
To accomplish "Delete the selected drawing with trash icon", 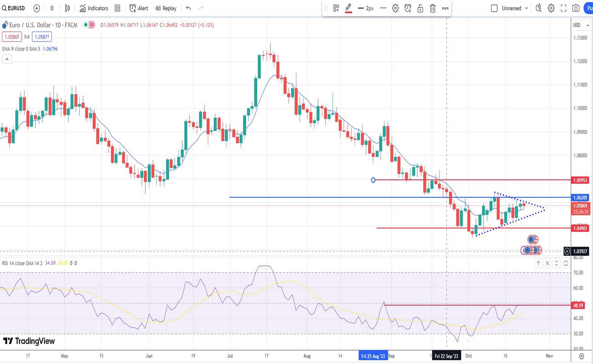I will (x=432, y=8).
